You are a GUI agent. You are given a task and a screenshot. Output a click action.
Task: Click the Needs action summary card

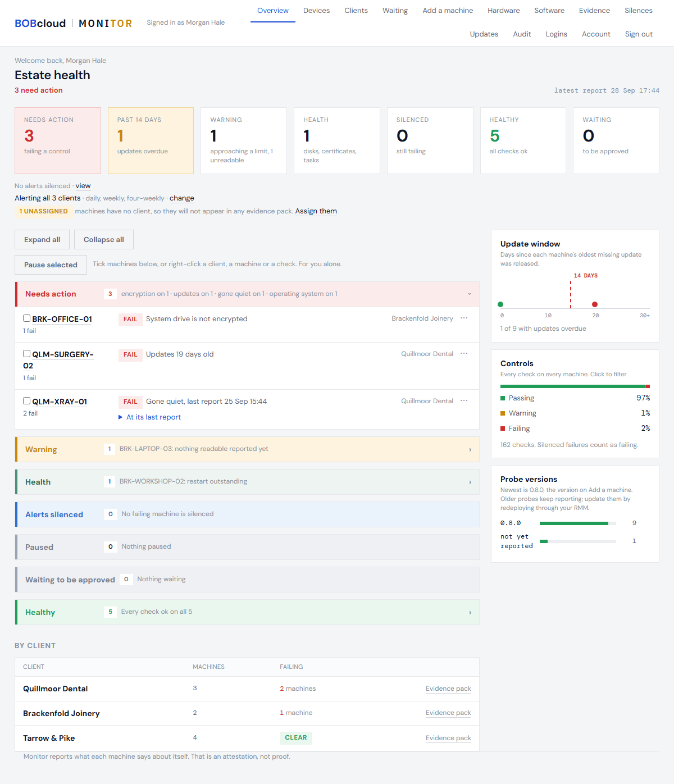coord(58,140)
